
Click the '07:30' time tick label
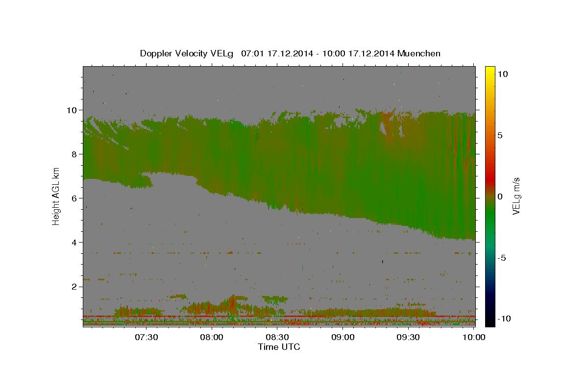147,337
